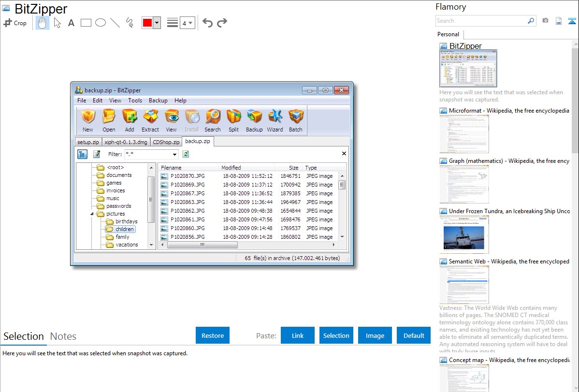Select the arrow pointer tool
579x392 pixels.
pos(57,23)
